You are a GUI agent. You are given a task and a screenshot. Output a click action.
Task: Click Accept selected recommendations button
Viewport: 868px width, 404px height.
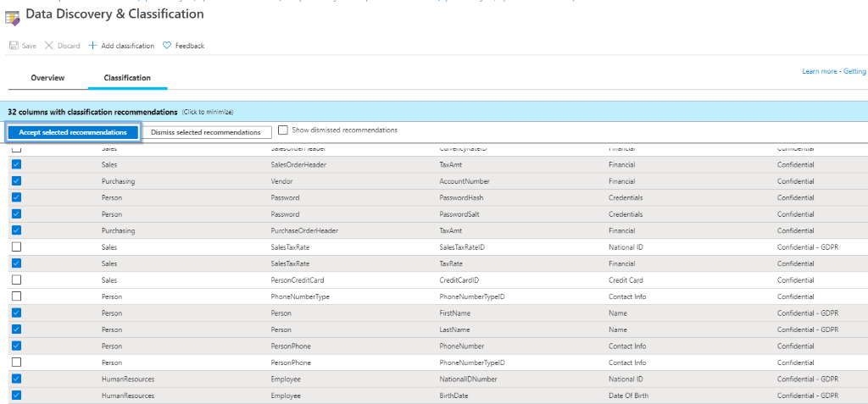coord(73,133)
